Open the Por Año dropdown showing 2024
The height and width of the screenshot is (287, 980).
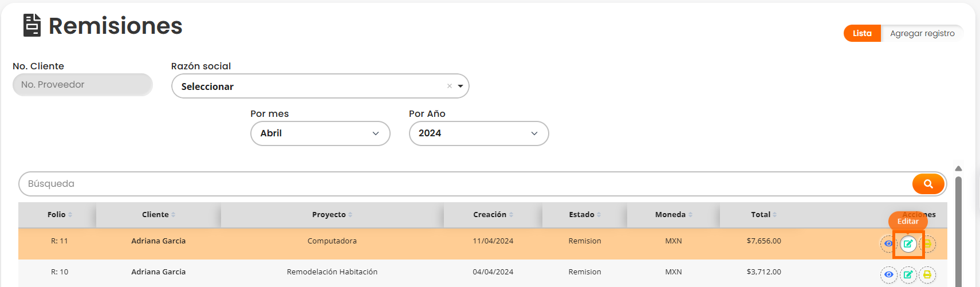click(x=479, y=133)
